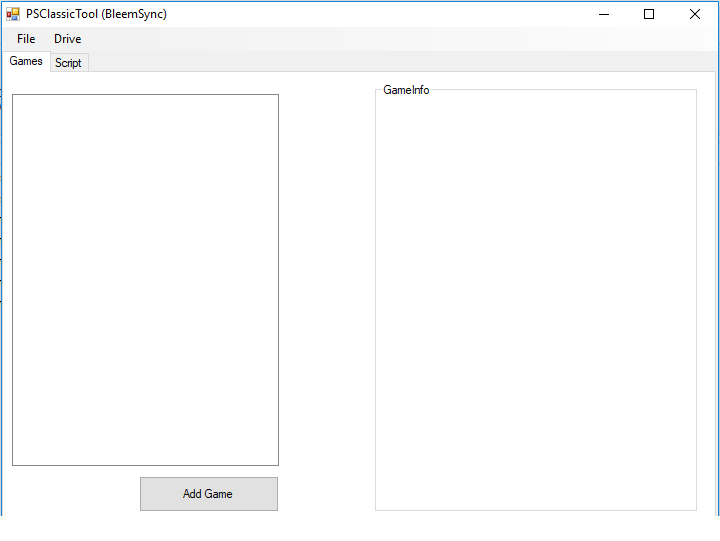This screenshot has height=541, width=720.
Task: Click blank space between games list and GameInfo
Action: pos(327,280)
